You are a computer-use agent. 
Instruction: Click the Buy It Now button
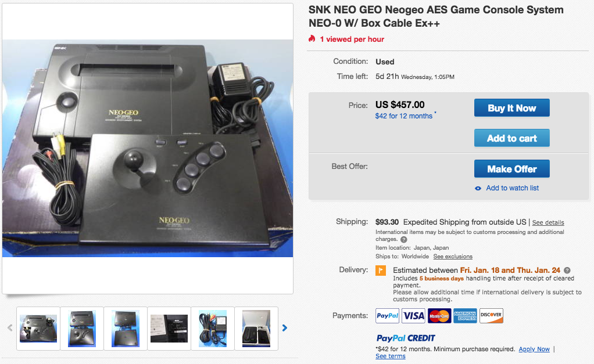512,108
